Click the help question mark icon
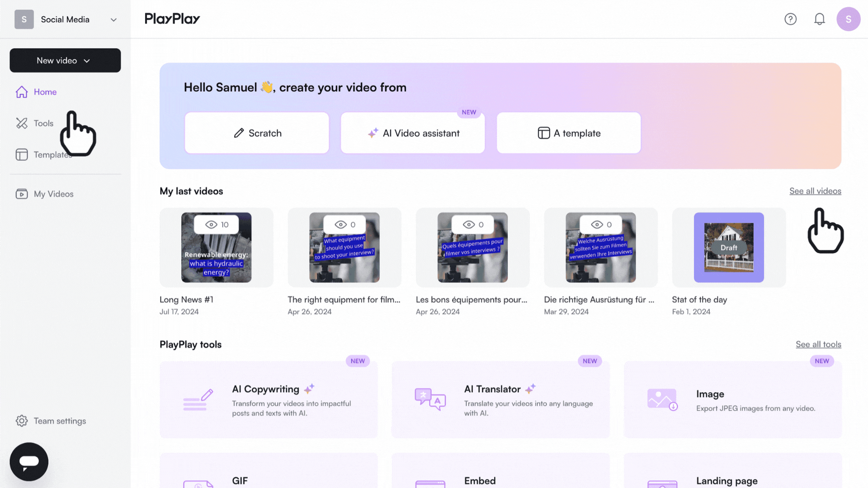Viewport: 868px width, 488px height. coord(790,19)
